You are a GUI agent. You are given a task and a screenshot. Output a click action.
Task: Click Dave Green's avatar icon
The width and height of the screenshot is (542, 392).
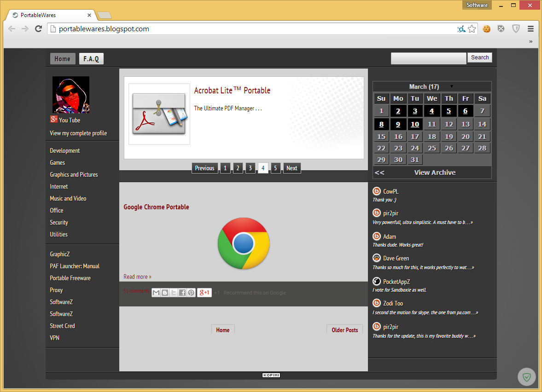coord(377,258)
